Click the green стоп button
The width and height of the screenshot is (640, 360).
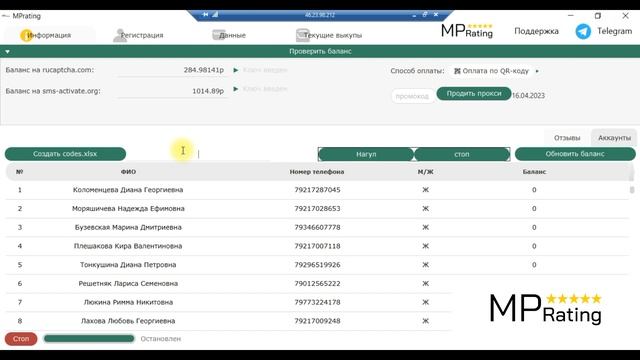462,154
